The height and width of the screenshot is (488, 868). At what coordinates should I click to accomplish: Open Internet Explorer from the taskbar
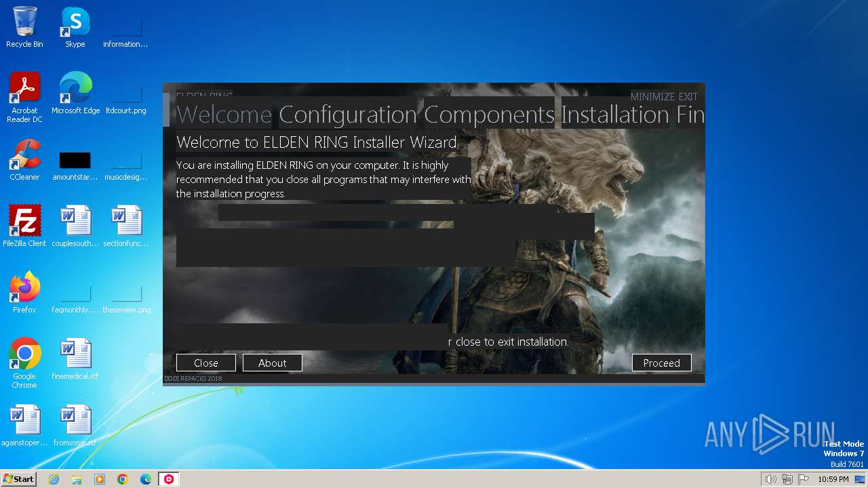click(x=54, y=479)
